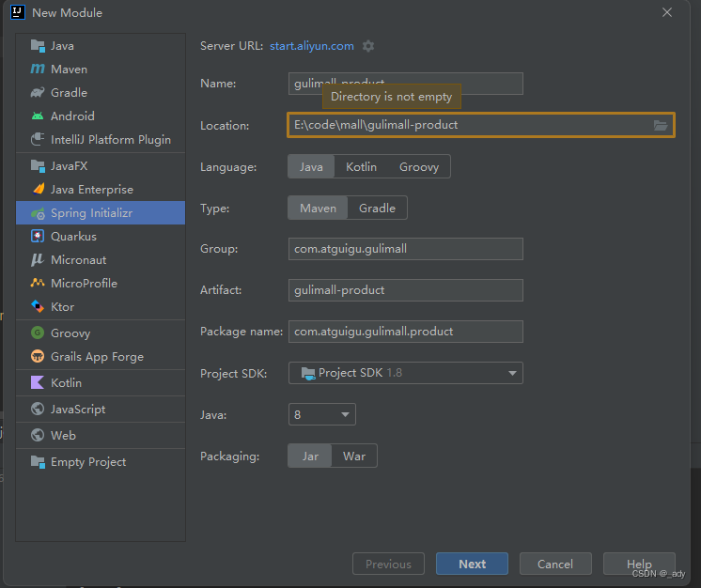Click the Previous button
This screenshot has height=588, width=701.
pos(388,564)
